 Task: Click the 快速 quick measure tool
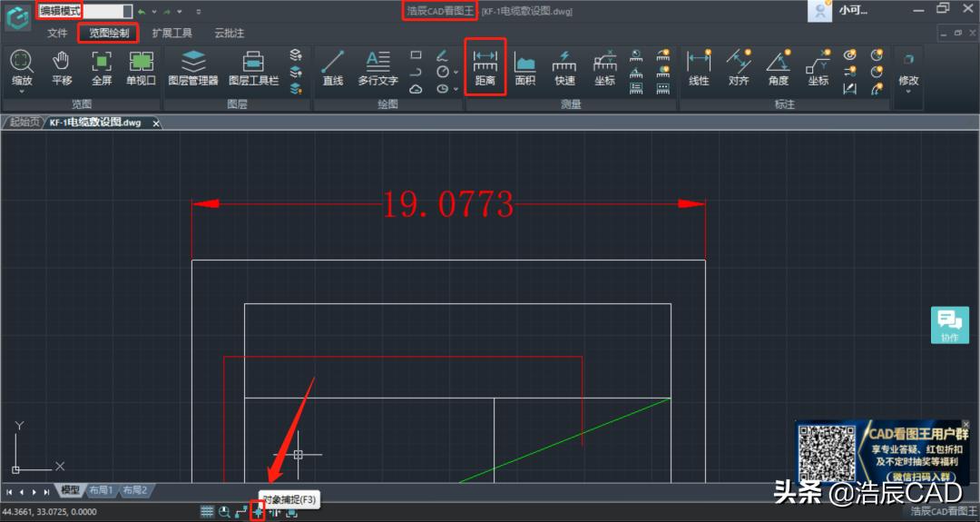(x=564, y=68)
